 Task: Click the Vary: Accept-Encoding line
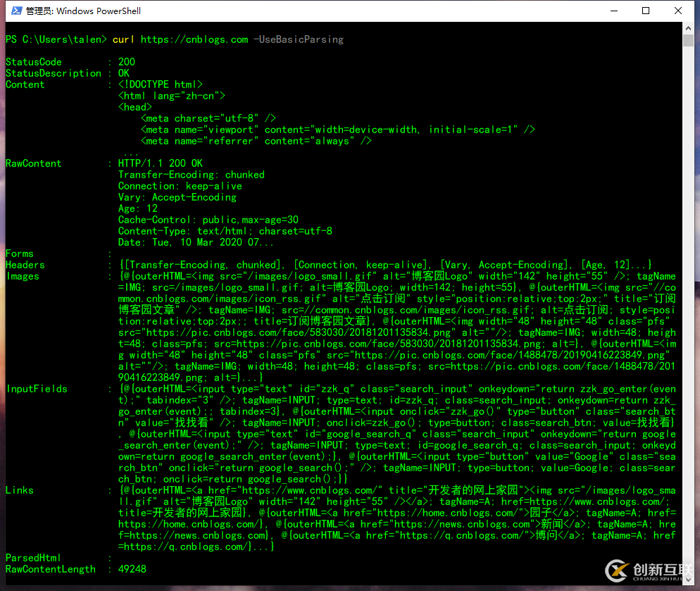click(177, 197)
